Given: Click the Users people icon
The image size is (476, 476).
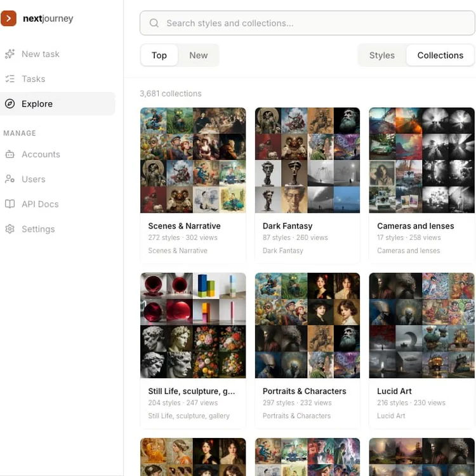Looking at the screenshot, I should (10, 179).
